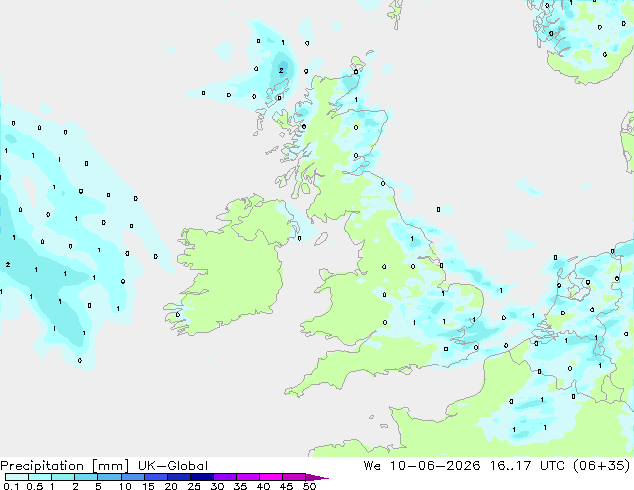The image size is (634, 490).
Task: Click the '10' legend scale label
Action: coord(125,486)
